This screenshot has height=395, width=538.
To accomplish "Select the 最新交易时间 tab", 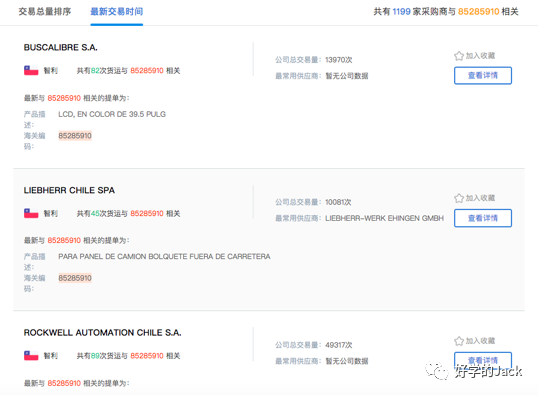I will pos(117,12).
